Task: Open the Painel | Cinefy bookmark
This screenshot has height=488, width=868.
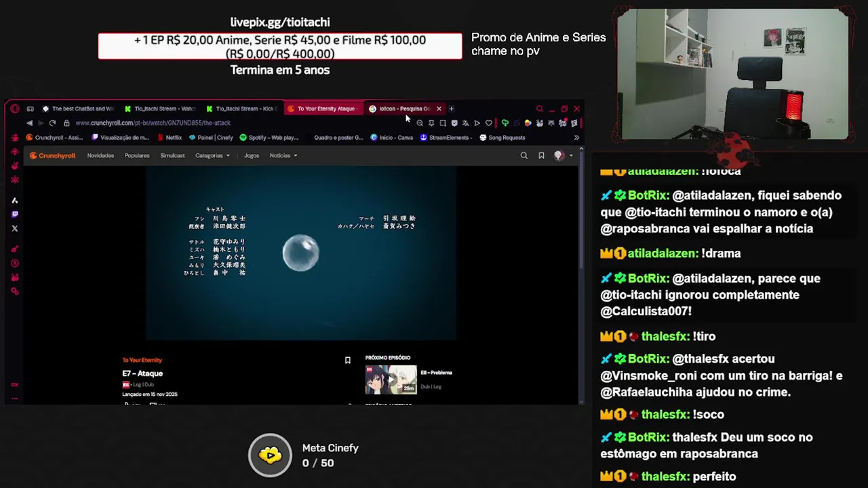Action: point(211,138)
